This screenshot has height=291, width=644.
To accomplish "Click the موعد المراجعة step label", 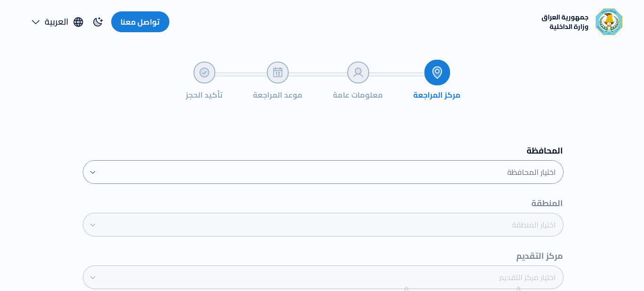I will [278, 95].
